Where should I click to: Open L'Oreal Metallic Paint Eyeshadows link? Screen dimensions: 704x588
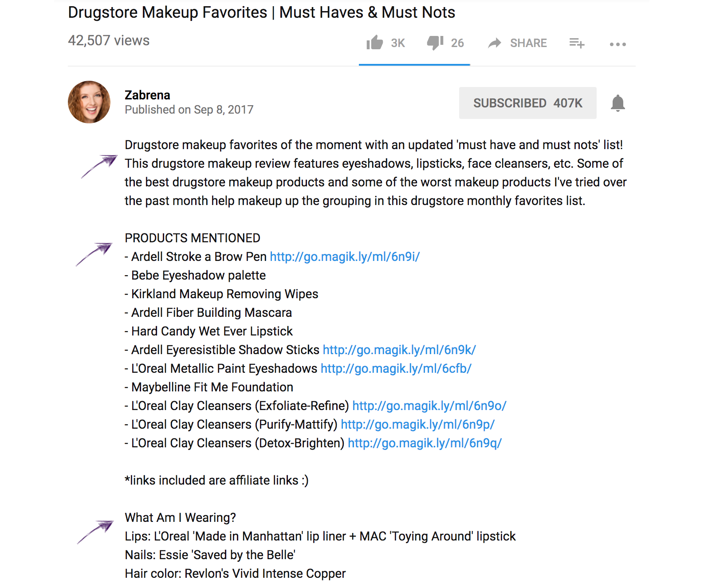[396, 368]
